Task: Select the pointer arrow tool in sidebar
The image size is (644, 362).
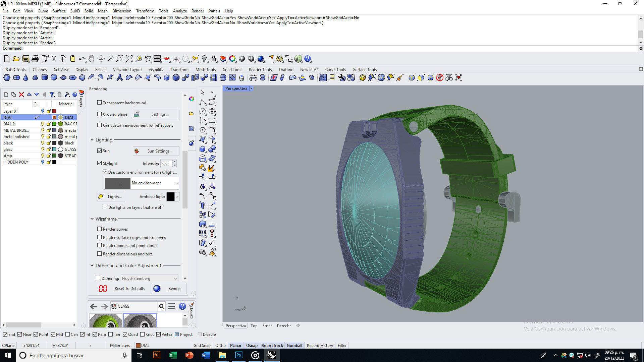Action: [202, 93]
